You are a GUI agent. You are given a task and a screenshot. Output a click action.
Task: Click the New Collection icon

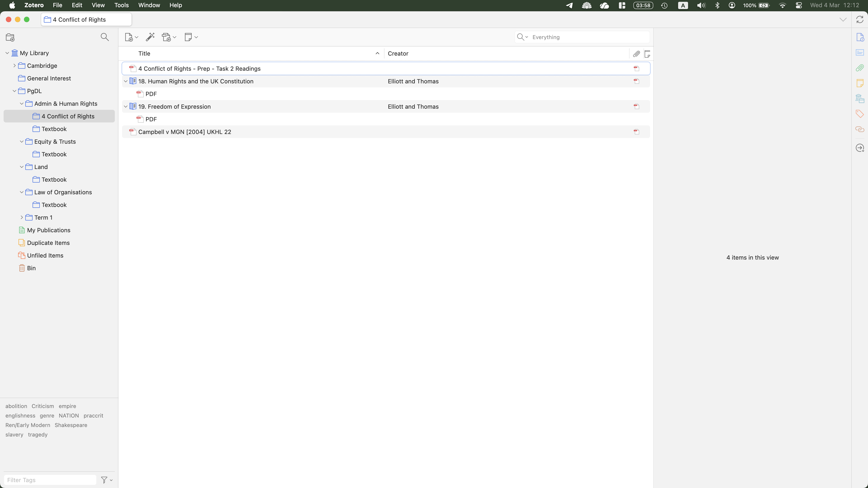tap(10, 37)
